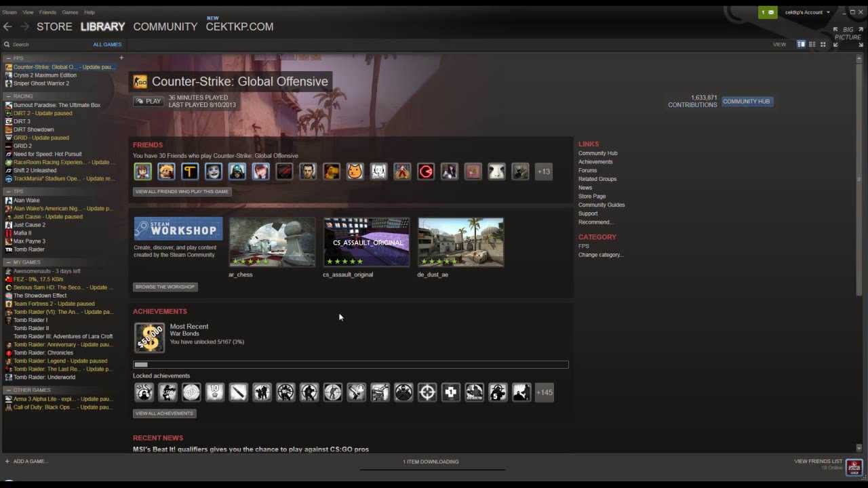Image resolution: width=868 pixels, height=488 pixels.
Task: Switch to grid view layout icon
Action: tap(823, 44)
